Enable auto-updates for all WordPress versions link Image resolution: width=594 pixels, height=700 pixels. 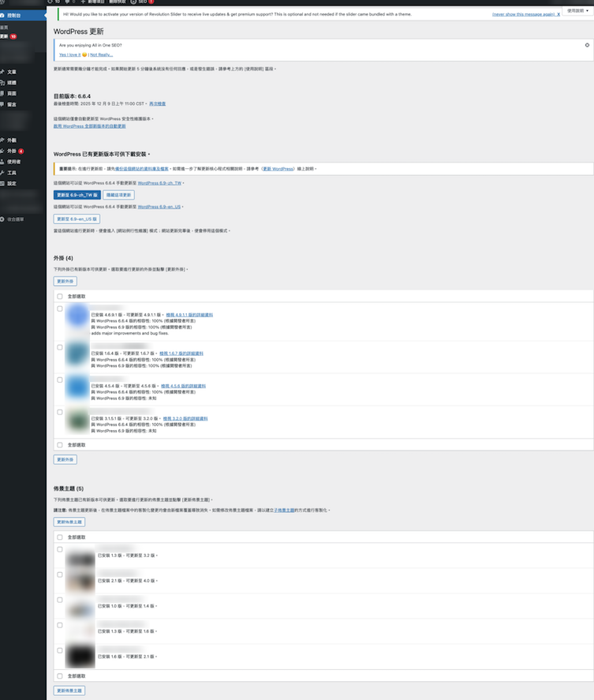(x=90, y=126)
